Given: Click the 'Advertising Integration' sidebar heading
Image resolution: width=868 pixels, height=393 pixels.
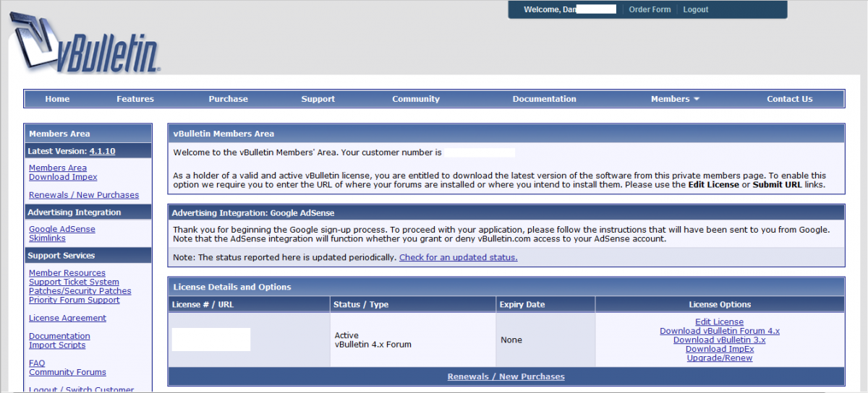Looking at the screenshot, I should coord(75,212).
